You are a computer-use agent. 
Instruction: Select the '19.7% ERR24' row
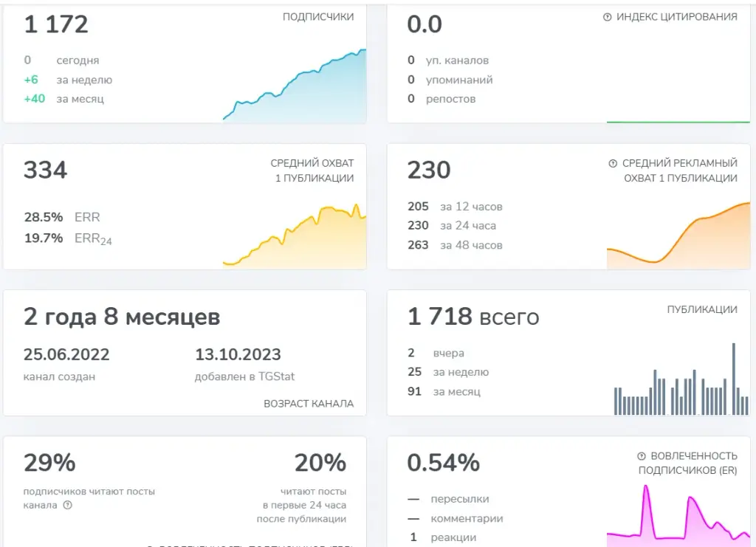point(68,238)
